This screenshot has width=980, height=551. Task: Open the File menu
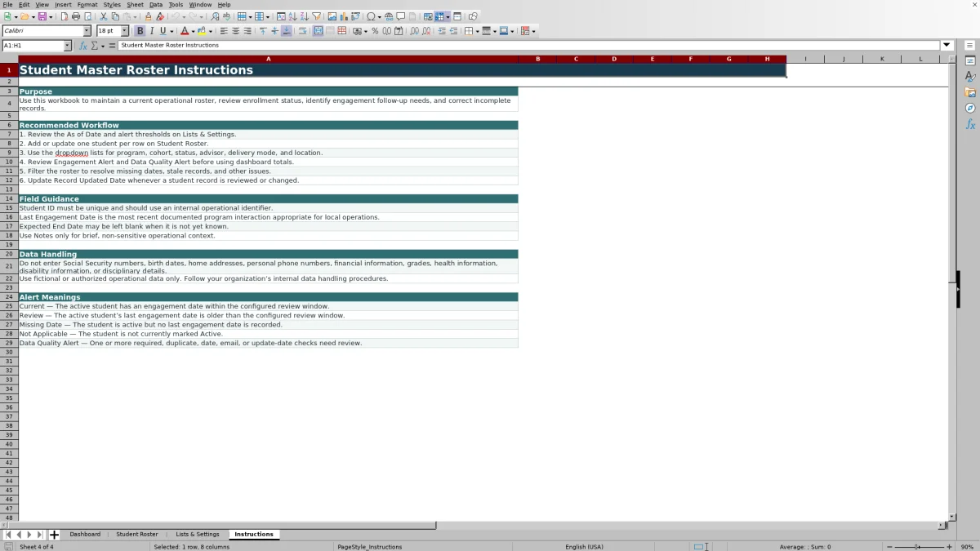7,5
